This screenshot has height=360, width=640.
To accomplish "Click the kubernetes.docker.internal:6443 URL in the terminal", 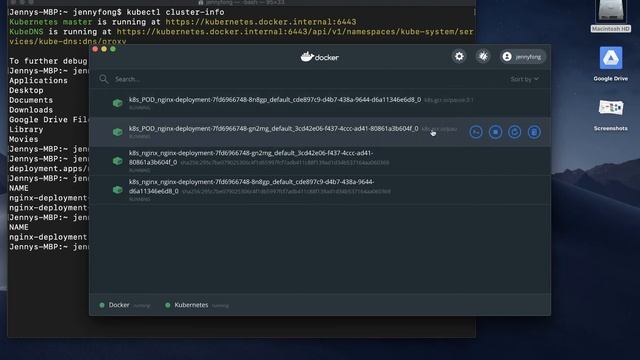I will coord(261,22).
